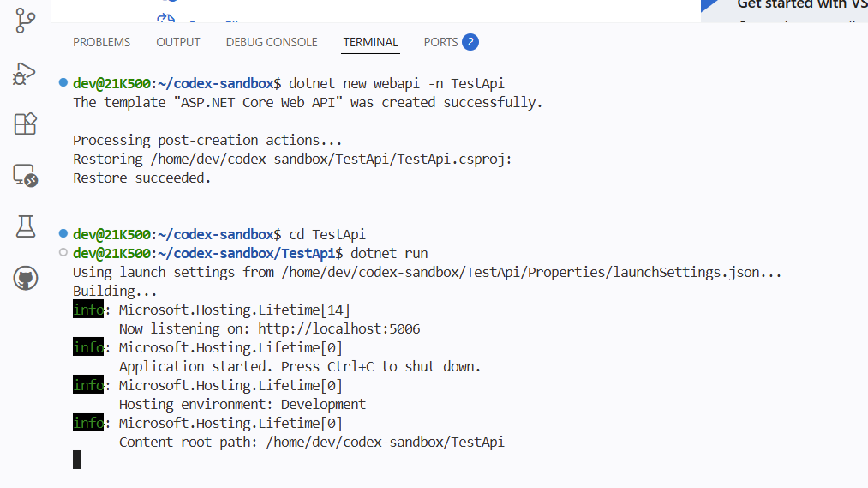
Task: Open the Run and Debug view
Action: pos(25,73)
